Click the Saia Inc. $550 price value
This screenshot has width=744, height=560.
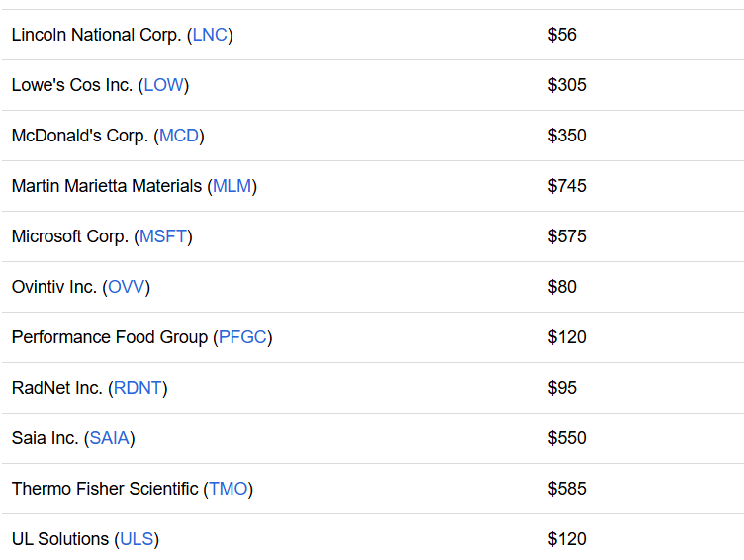click(x=567, y=438)
